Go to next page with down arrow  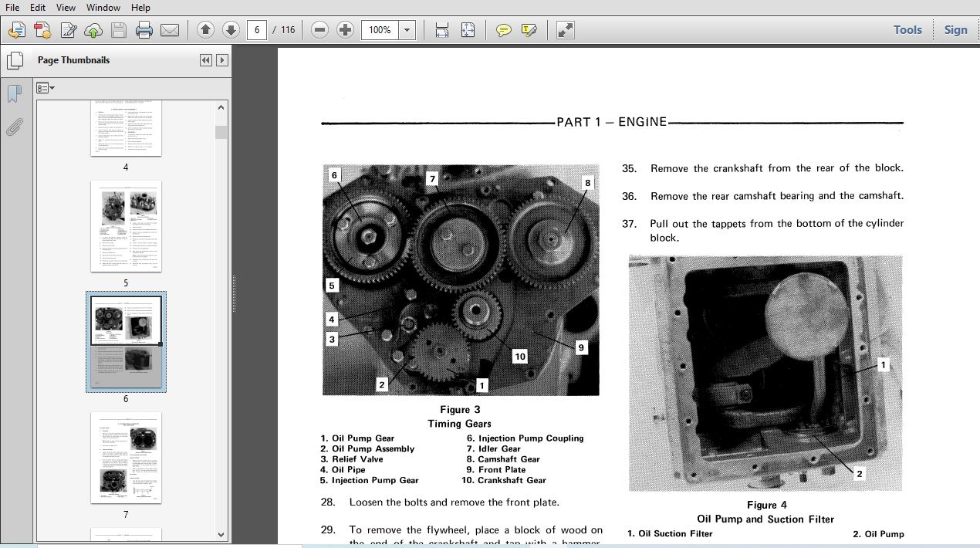click(231, 30)
